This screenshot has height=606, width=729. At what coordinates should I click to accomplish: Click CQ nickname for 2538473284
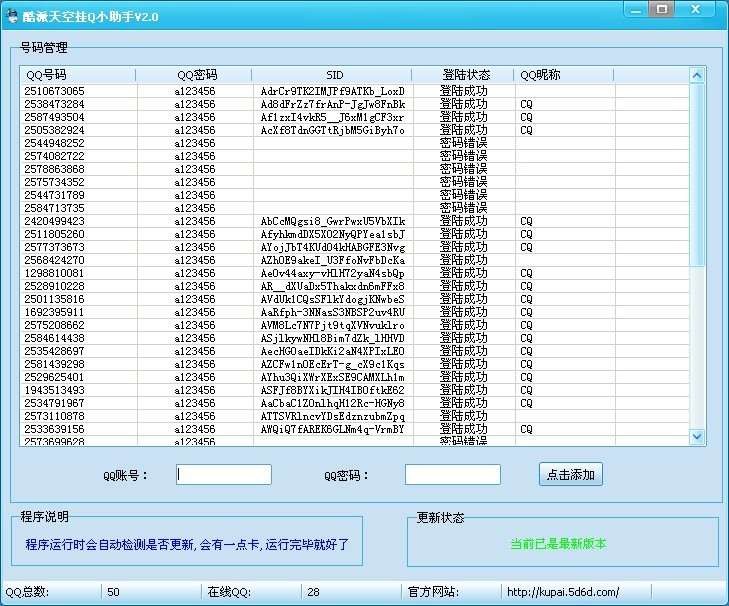pyautogui.click(x=526, y=104)
